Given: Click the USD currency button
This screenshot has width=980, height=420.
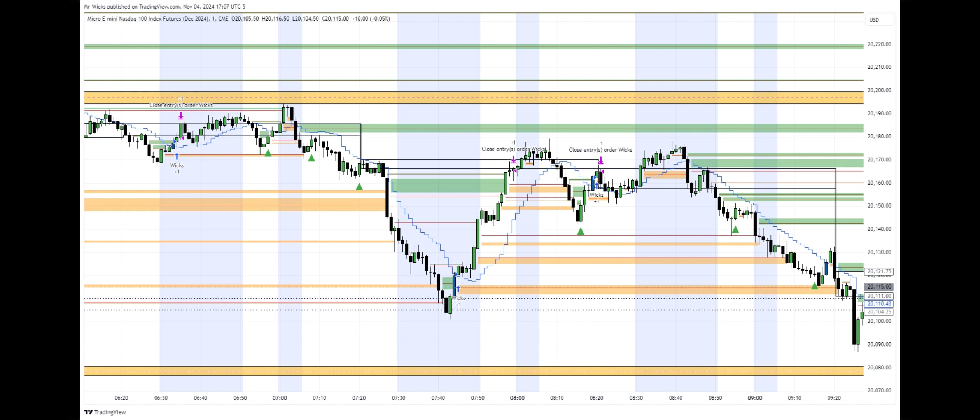Looking at the screenshot, I should (879, 20).
